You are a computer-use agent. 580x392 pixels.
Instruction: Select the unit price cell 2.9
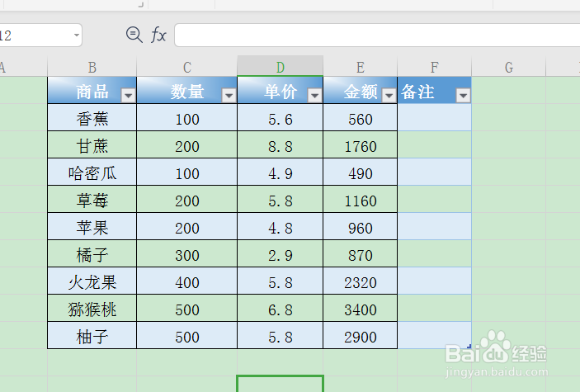click(280, 253)
